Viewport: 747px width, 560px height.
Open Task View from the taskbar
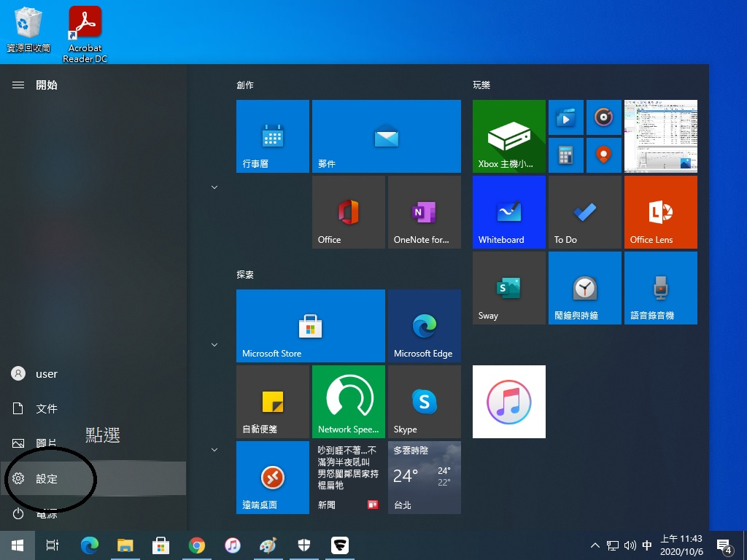click(53, 545)
